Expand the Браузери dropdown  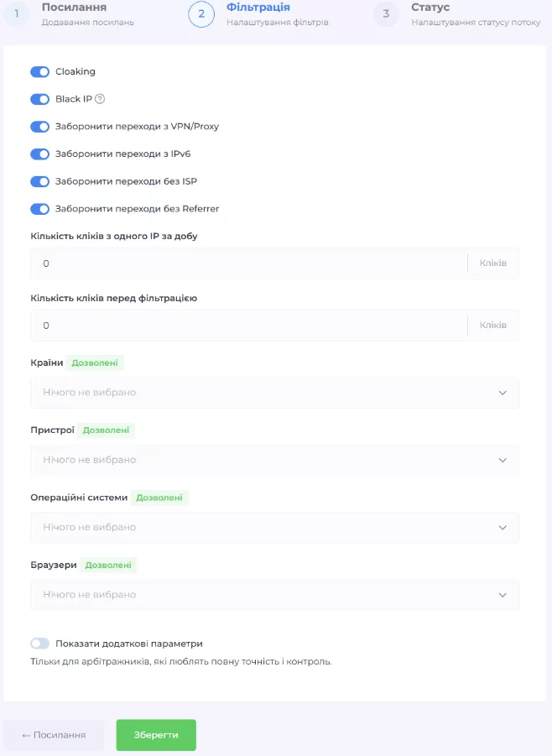274,595
